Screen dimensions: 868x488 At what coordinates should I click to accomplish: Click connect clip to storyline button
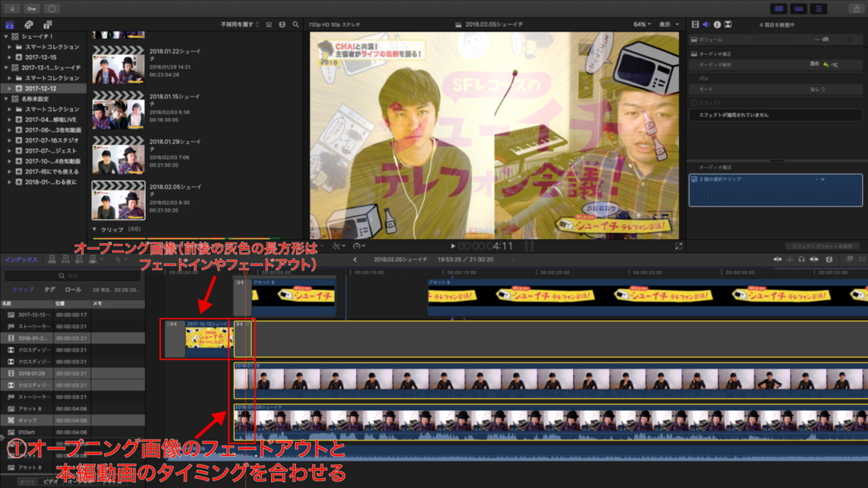click(52, 259)
